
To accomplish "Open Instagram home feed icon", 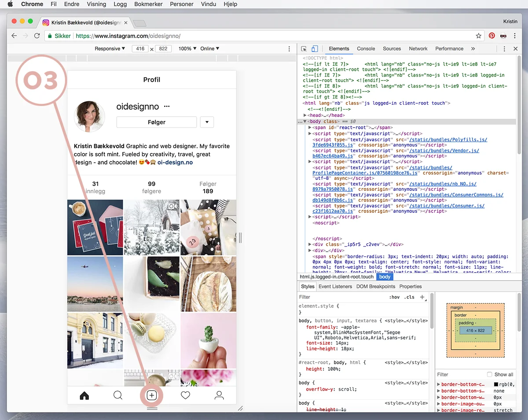I will pyautogui.click(x=84, y=396).
